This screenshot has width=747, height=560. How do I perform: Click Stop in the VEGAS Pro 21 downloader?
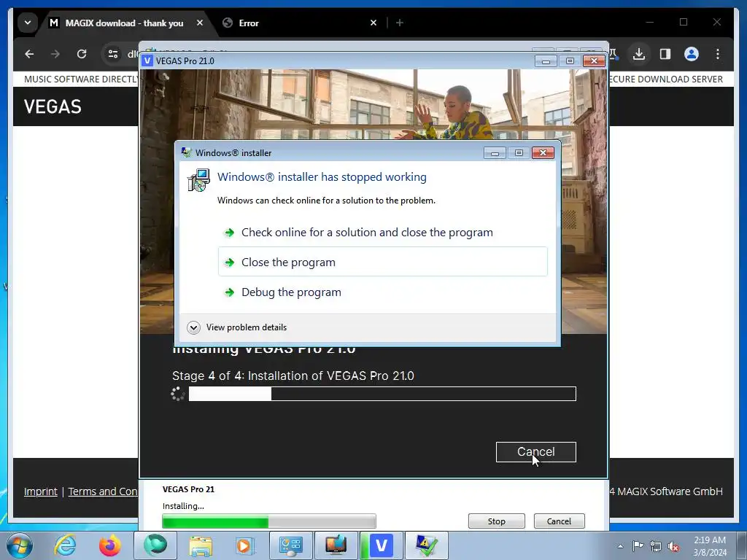click(x=496, y=521)
